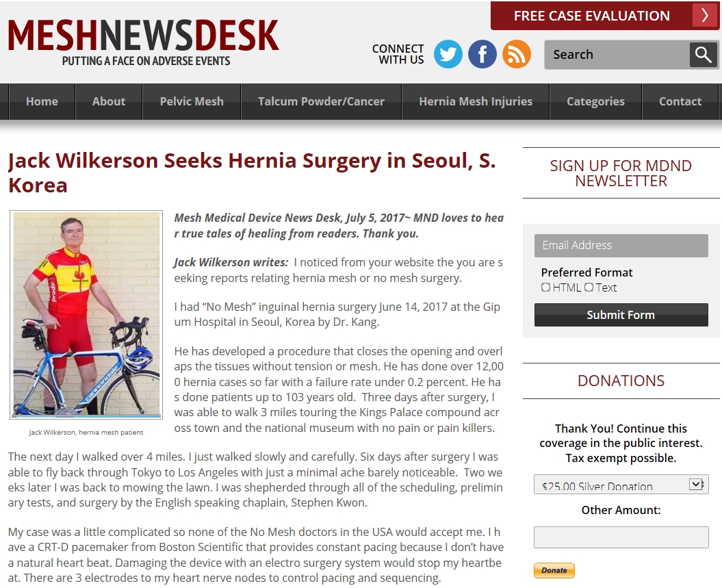Click the site Search box
Image resolution: width=722 pixels, height=588 pixels.
click(x=617, y=54)
